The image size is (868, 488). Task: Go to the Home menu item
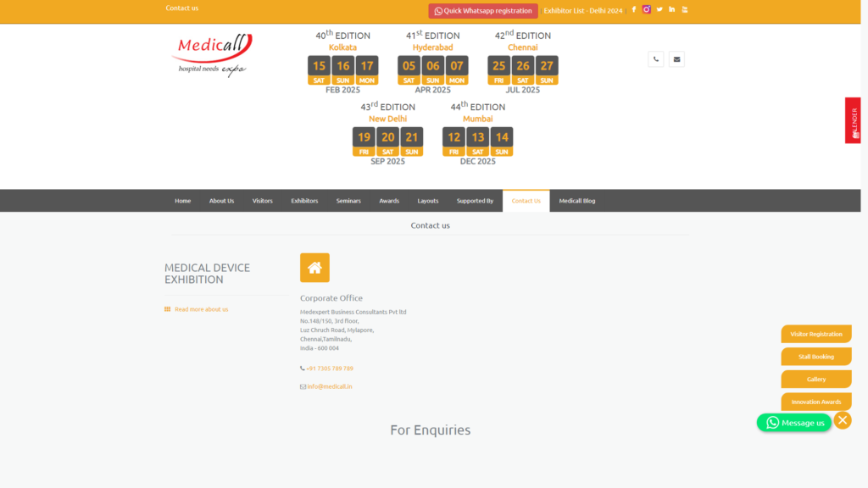183,201
